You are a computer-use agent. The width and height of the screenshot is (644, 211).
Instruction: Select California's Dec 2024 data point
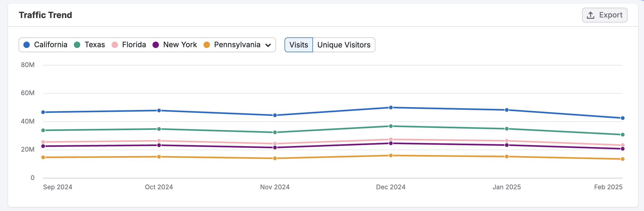tap(391, 107)
